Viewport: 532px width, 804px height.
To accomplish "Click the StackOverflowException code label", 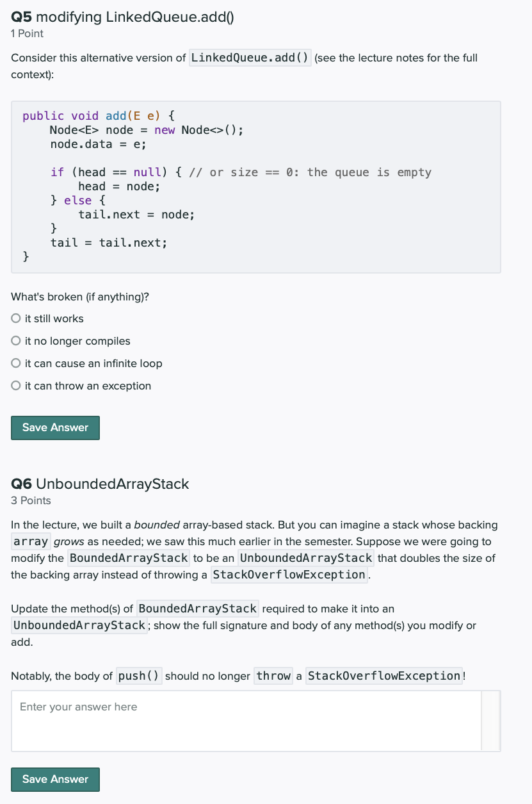I will pyautogui.click(x=289, y=575).
